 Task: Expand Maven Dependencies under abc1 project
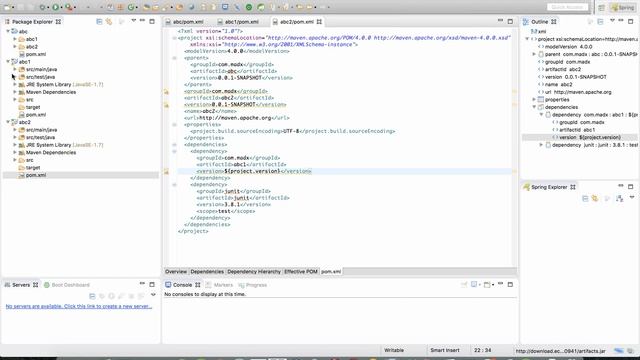15,92
